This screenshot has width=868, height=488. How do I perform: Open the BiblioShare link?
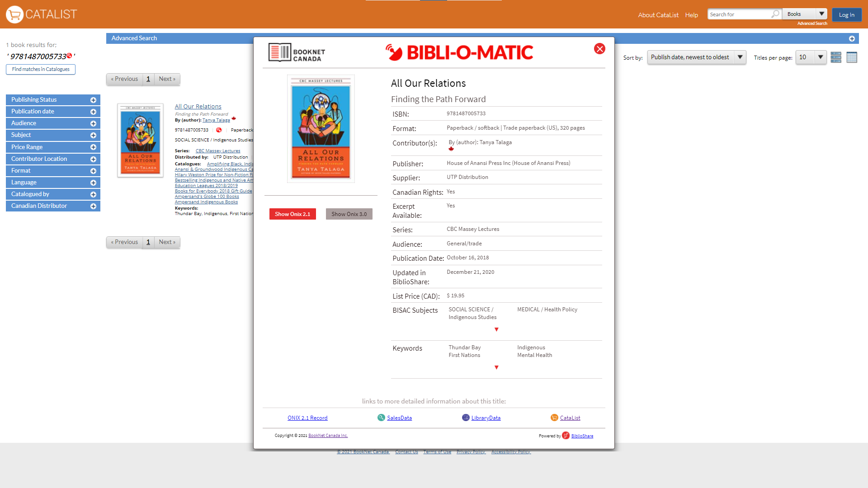582,436
